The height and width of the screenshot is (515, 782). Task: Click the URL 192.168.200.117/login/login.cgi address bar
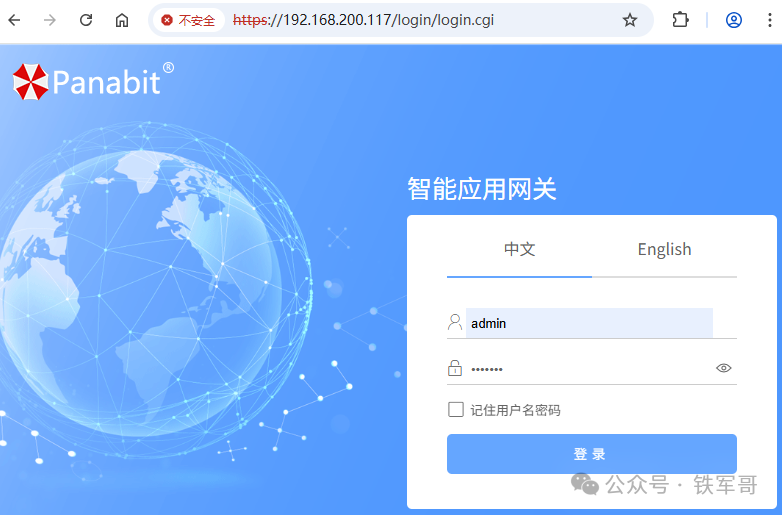pyautogui.click(x=364, y=20)
